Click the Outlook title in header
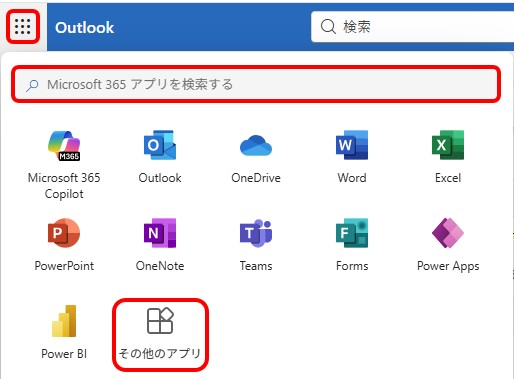 point(85,27)
